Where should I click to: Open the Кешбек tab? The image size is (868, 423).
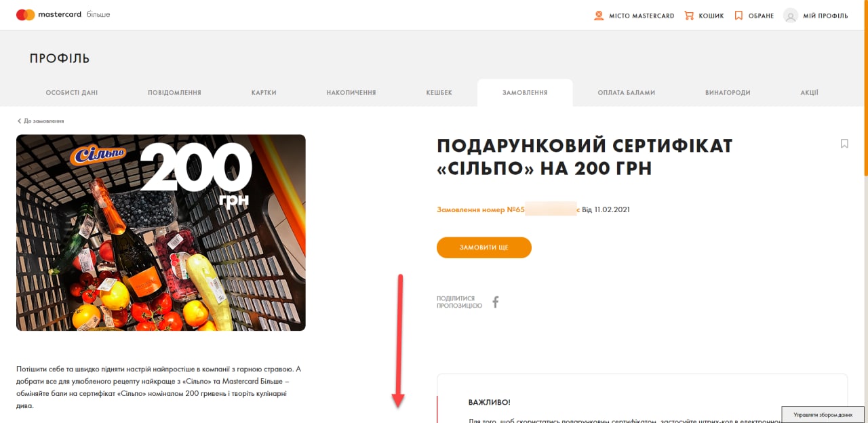tap(439, 93)
